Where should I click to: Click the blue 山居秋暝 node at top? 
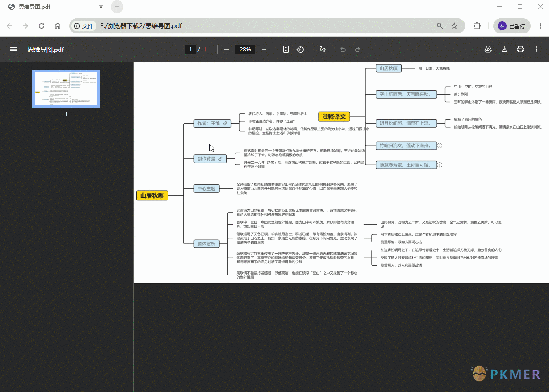[x=389, y=68]
